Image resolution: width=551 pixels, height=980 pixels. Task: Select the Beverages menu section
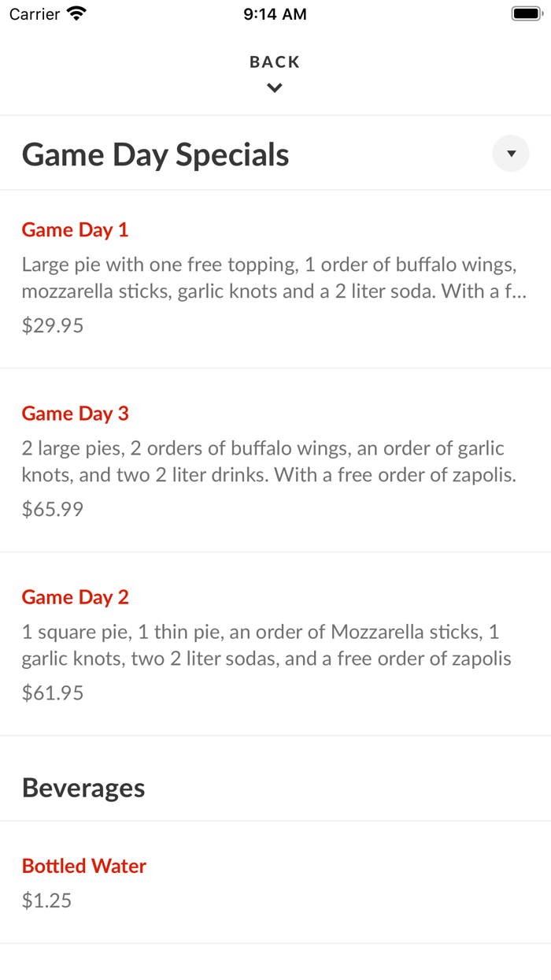(x=83, y=786)
